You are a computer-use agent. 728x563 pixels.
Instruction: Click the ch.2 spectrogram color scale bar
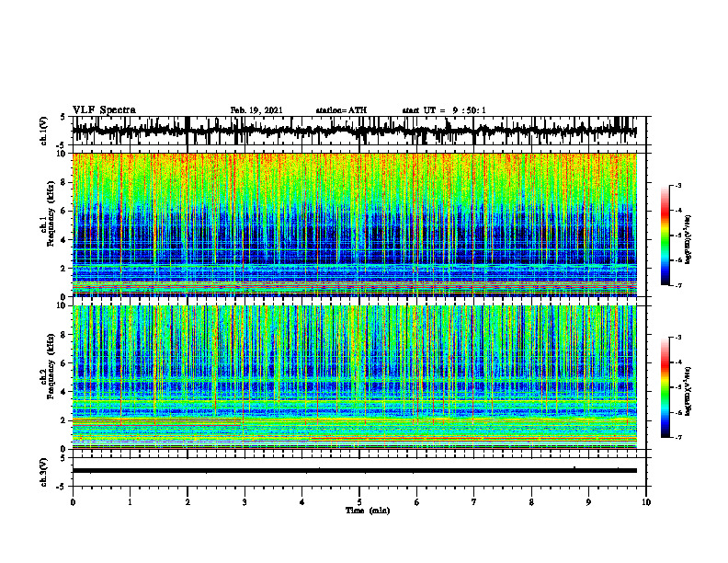click(665, 387)
